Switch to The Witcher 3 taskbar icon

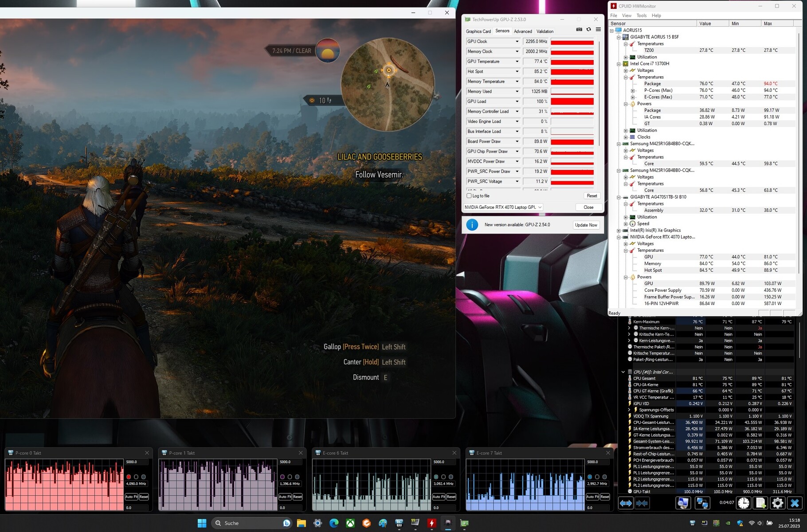coord(448,523)
